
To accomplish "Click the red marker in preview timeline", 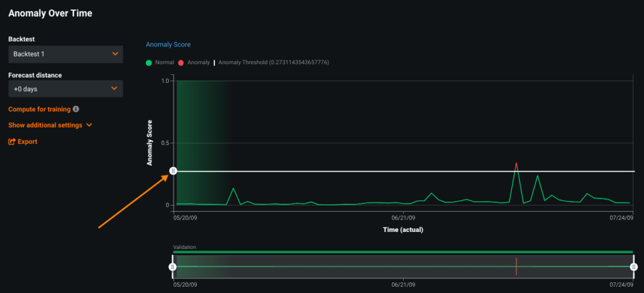I will [516, 267].
